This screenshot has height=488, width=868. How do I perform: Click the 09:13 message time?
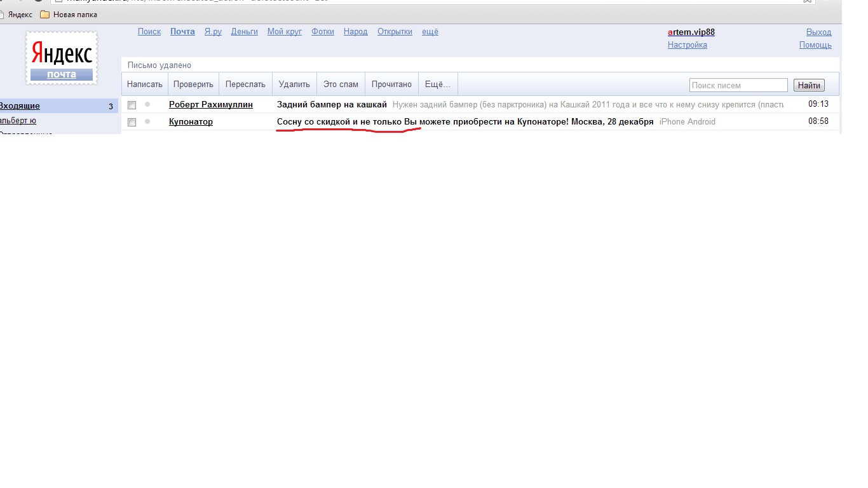[x=818, y=104]
